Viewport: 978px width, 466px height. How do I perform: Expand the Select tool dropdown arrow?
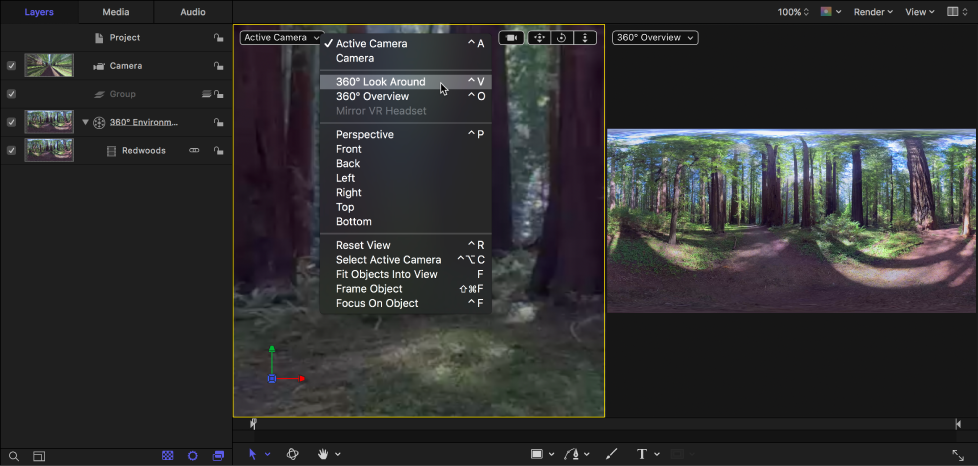(268, 455)
